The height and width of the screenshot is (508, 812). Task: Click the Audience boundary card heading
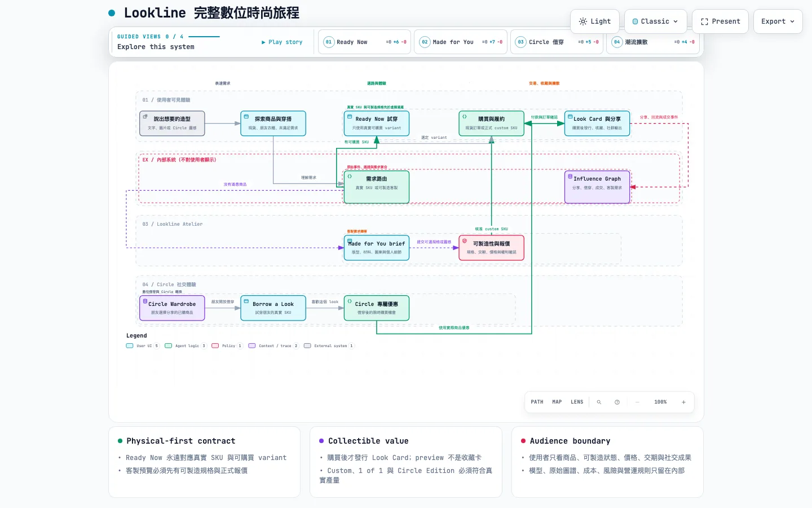pos(570,441)
